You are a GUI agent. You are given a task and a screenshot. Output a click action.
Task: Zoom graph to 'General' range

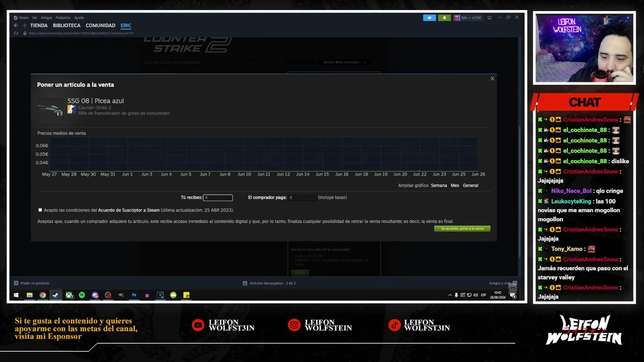[x=470, y=186]
